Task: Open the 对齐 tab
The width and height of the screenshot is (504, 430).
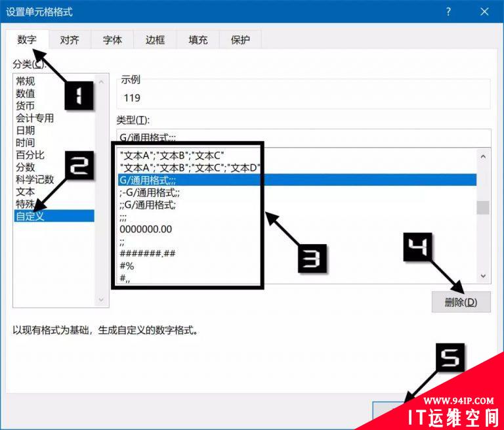Action: 70,40
